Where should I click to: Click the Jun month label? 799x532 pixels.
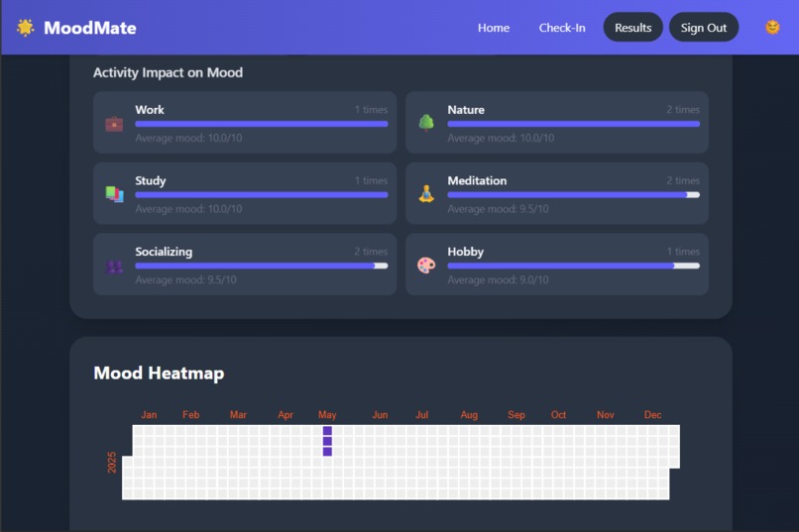point(380,414)
